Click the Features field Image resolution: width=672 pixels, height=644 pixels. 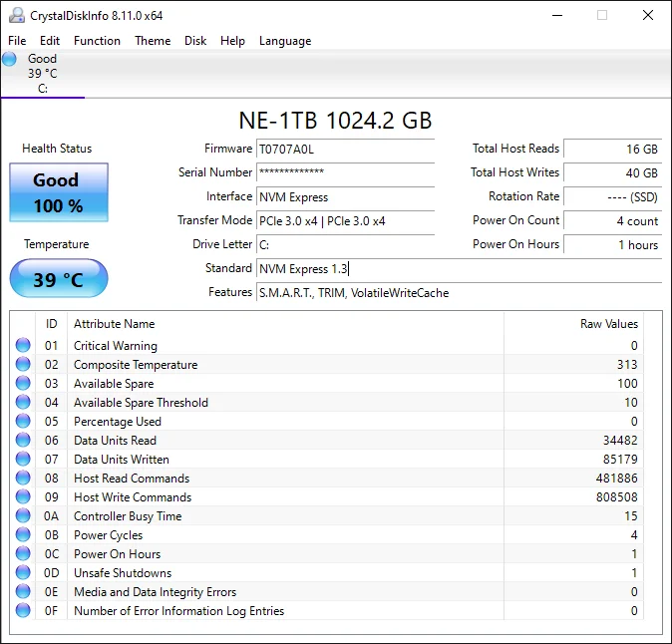[460, 293]
